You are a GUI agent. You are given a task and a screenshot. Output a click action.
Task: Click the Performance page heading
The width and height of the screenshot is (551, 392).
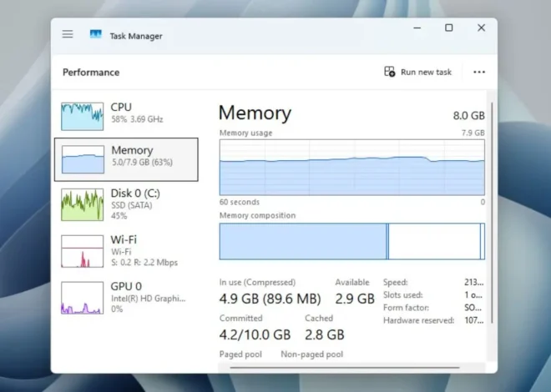[x=91, y=73]
